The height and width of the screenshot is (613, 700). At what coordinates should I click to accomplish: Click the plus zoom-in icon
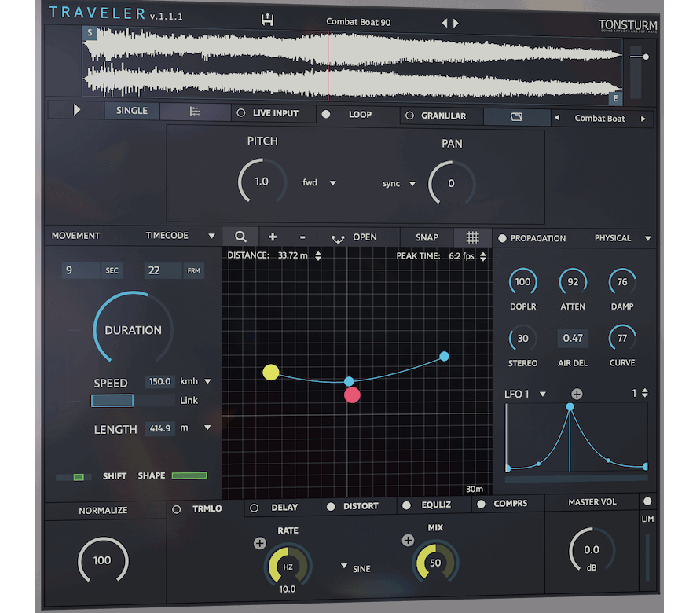[273, 237]
